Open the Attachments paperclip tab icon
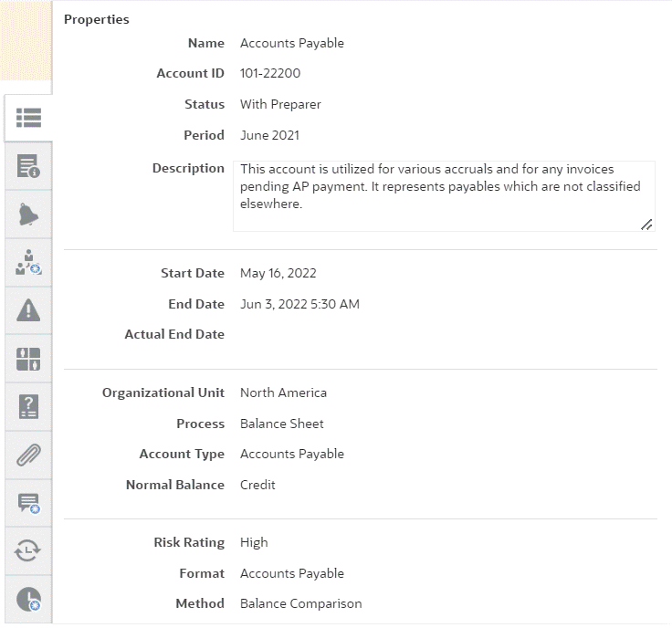The width and height of the screenshot is (672, 628). [28, 455]
